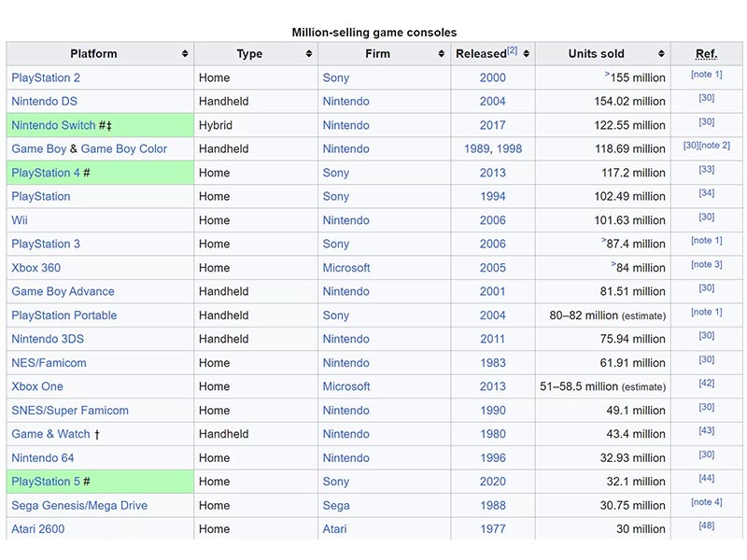The image size is (747, 560).
Task: Open the PlayStation 2 link
Action: 46,77
